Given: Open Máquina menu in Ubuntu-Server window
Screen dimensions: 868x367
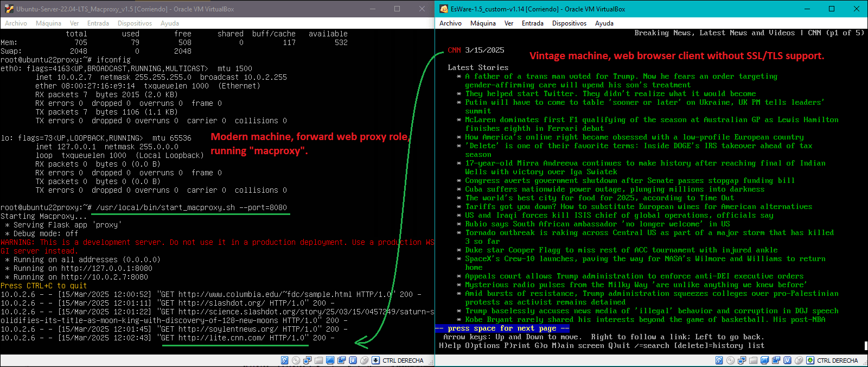Looking at the screenshot, I should pos(48,23).
